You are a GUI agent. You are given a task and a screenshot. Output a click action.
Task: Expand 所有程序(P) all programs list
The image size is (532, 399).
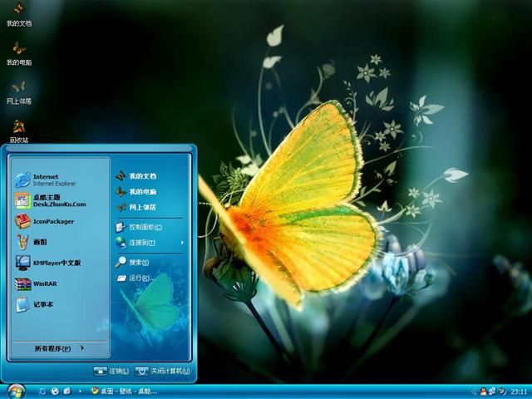(60, 348)
